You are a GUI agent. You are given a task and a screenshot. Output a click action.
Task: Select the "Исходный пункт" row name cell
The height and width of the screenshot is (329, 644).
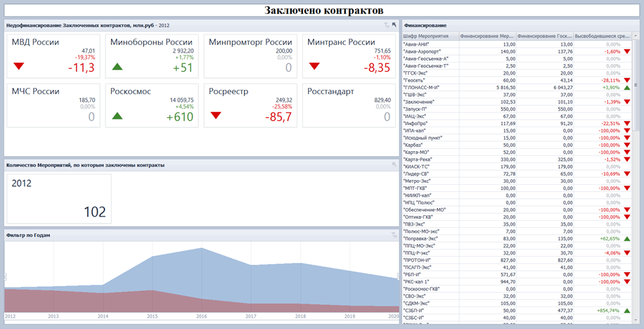click(430, 138)
